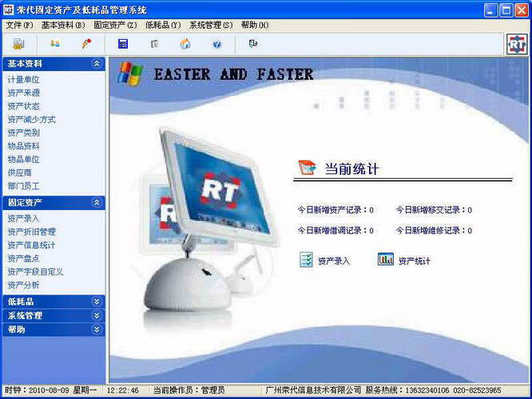Expand the 帮助 sidebar section

click(x=97, y=330)
